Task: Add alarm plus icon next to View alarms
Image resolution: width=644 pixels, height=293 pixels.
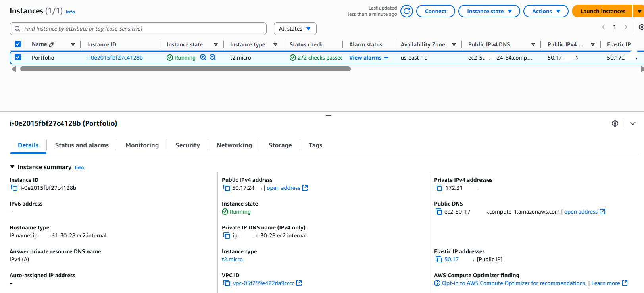Action: [386, 58]
